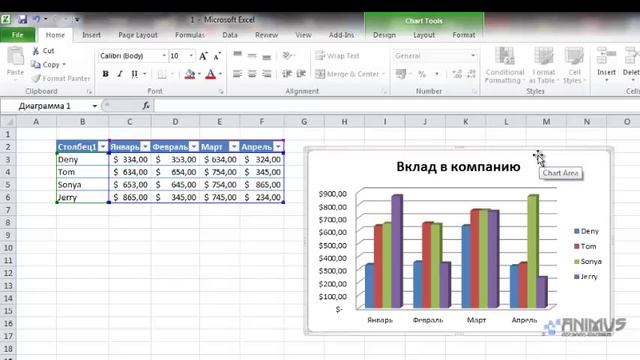640x360 pixels.
Task: Switch to the Insert ribbon tab
Action: point(91,35)
